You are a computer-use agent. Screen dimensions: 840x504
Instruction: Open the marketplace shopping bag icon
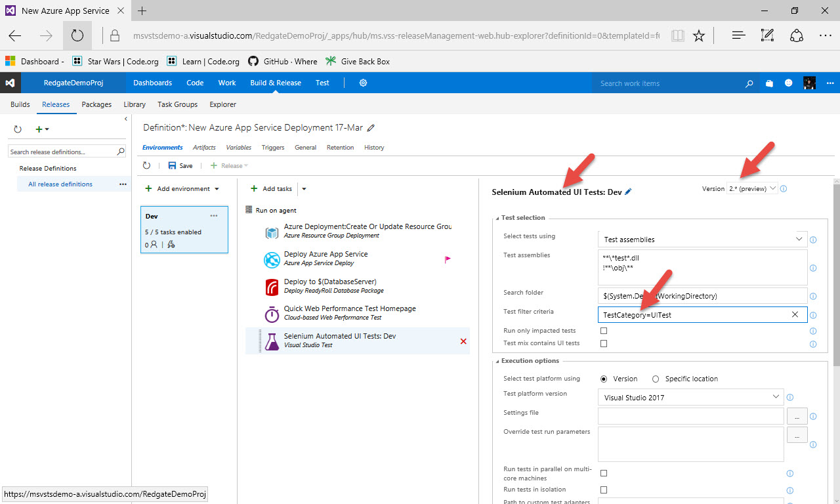point(769,83)
